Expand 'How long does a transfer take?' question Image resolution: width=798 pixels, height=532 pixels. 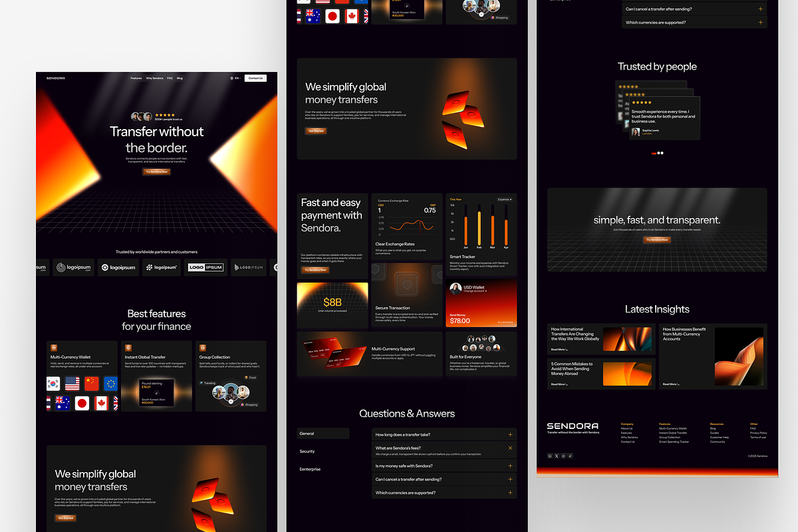[x=510, y=434]
